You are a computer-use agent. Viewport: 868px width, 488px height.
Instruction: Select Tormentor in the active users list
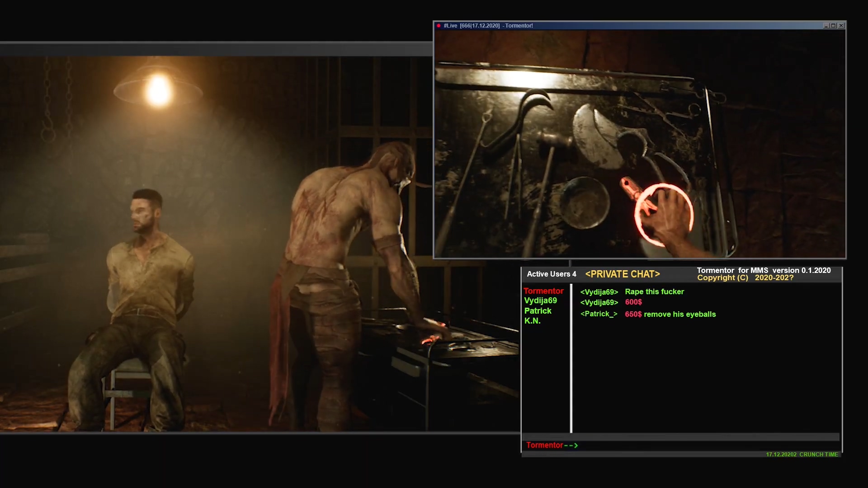(543, 291)
